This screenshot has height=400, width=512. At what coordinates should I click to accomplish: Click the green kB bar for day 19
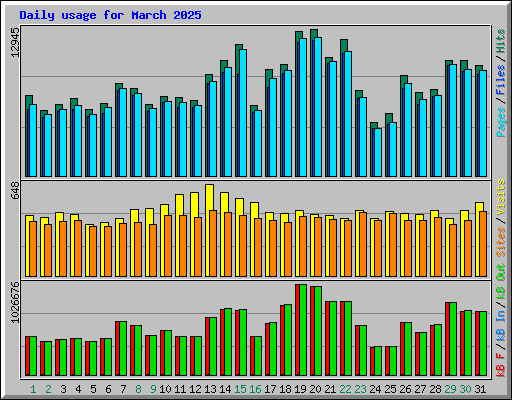click(303, 330)
